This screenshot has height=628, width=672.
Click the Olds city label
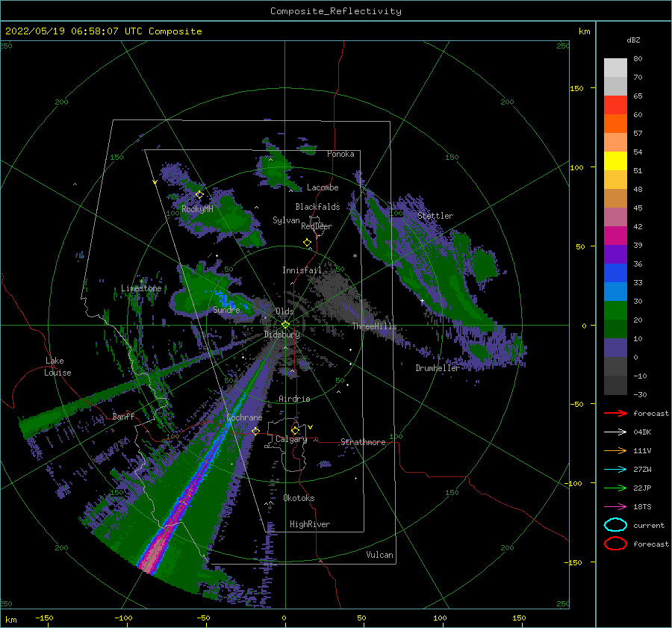click(x=284, y=311)
